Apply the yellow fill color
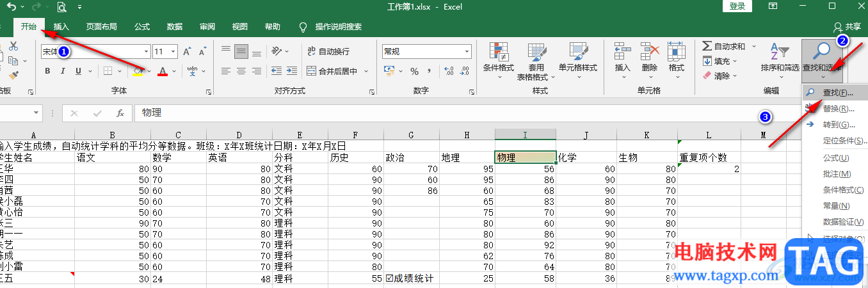The width and height of the screenshot is (868, 288). tap(138, 71)
